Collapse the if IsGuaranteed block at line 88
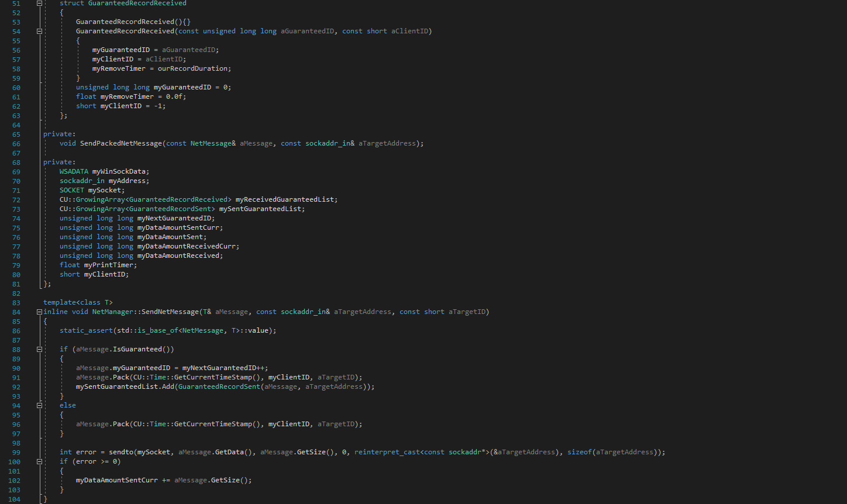 click(x=40, y=350)
